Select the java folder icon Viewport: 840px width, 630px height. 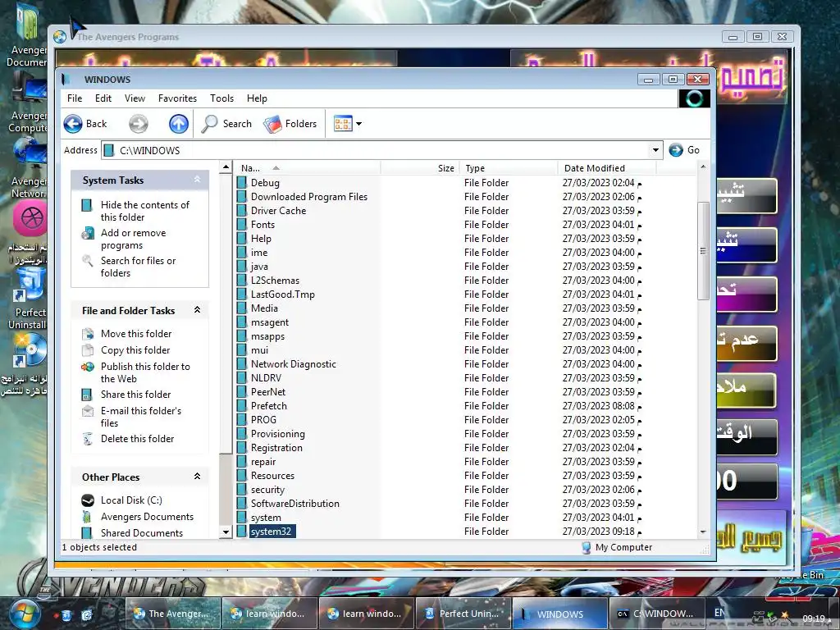[242, 267]
